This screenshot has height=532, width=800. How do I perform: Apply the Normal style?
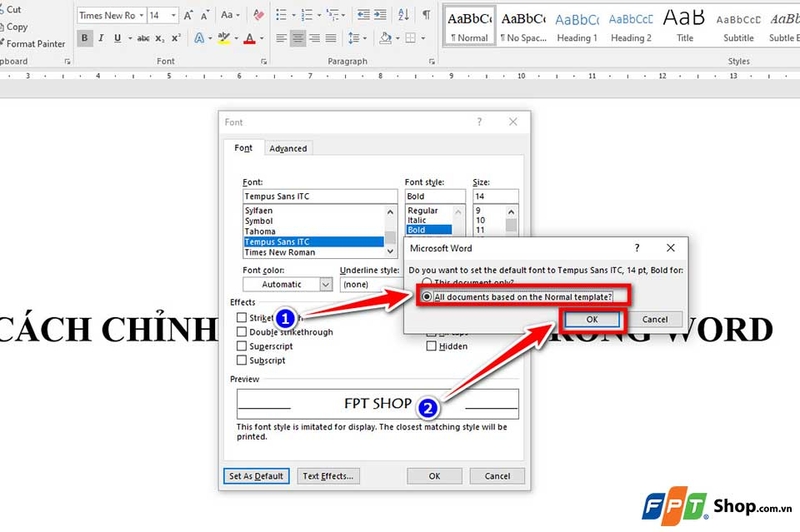[x=469, y=27]
